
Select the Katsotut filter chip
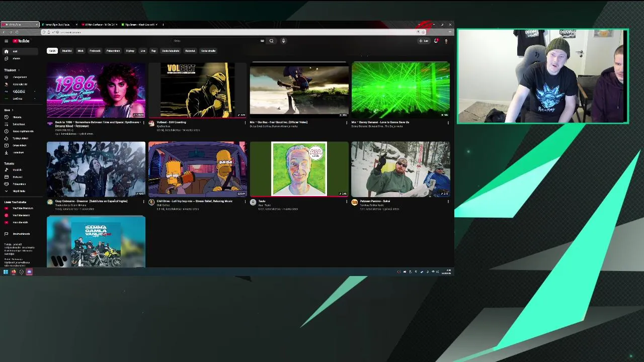pos(190,51)
